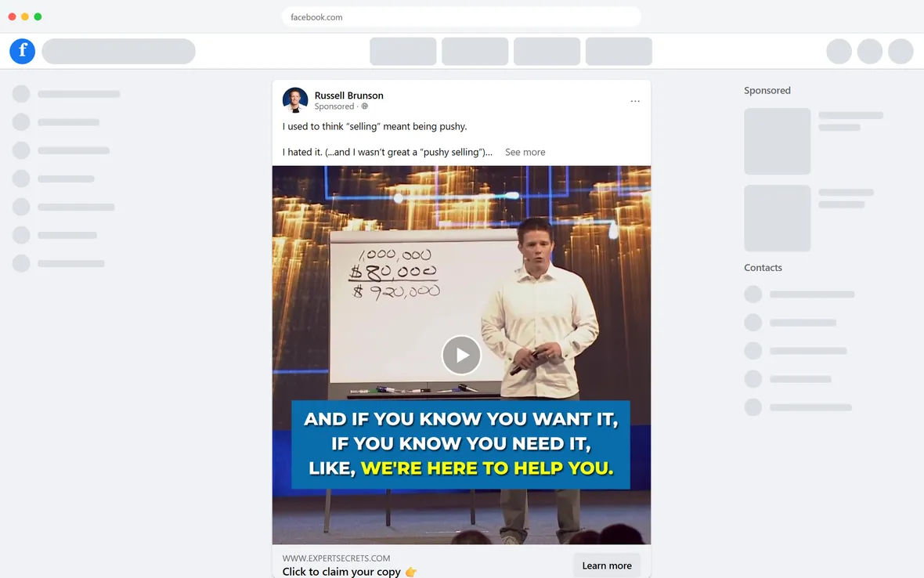Viewport: 924px width, 578px height.
Task: Open Russell Brunson's profile picture
Action: tap(295, 100)
